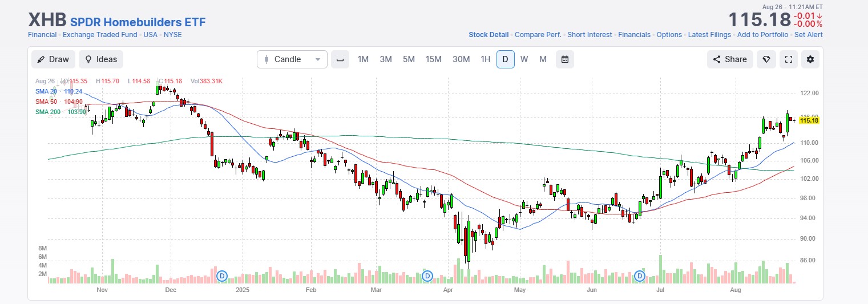
Task: Click the Aug label on time axis
Action: (736, 290)
